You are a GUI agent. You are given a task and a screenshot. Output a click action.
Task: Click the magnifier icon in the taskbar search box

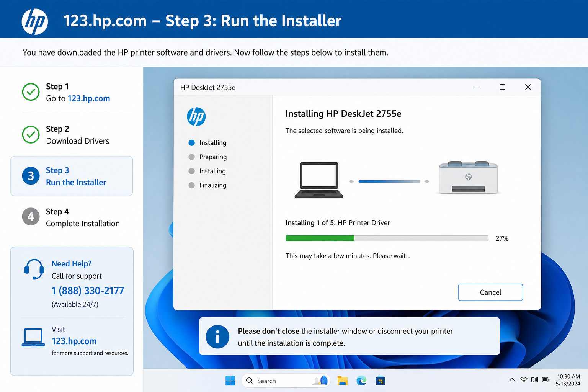point(249,381)
